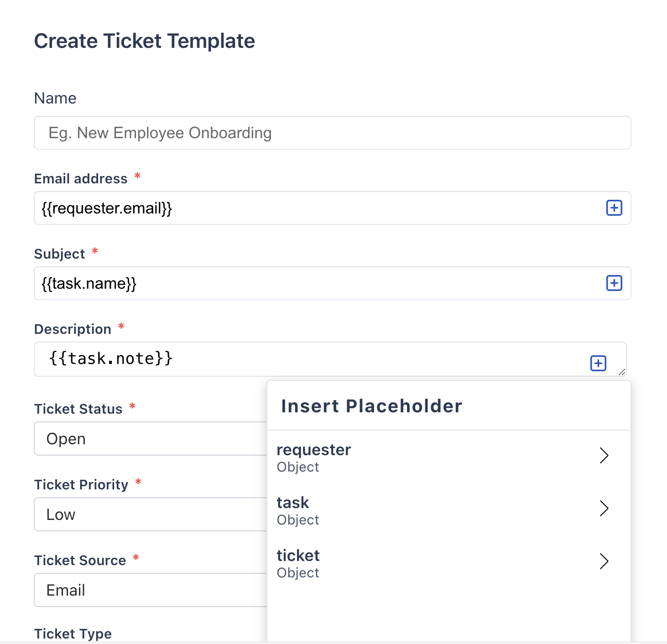Click the Create Ticket Template heading
The height and width of the screenshot is (644, 667).
click(x=144, y=41)
